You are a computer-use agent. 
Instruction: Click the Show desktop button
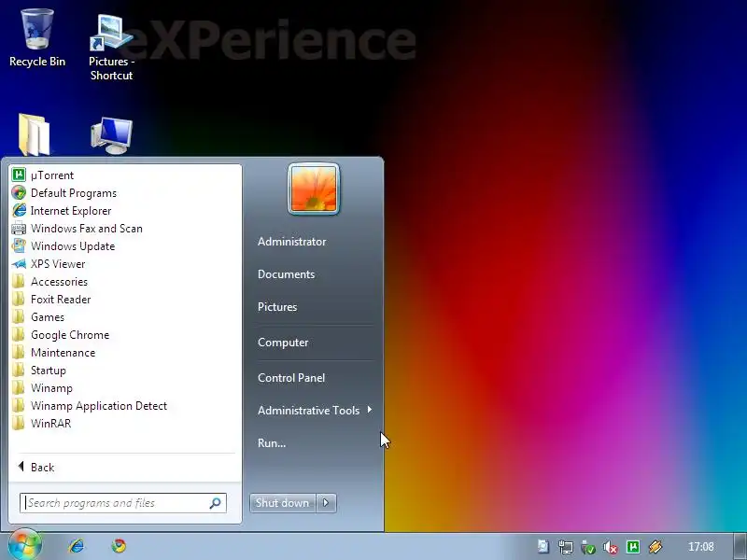[740, 547]
